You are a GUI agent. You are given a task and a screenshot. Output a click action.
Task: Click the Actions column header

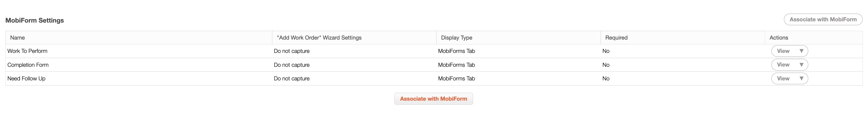(x=778, y=38)
